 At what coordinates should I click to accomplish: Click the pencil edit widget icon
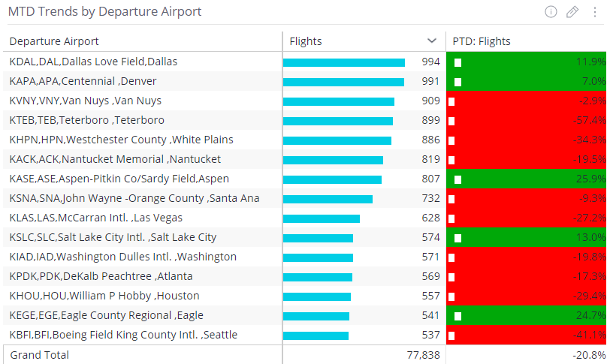click(x=572, y=11)
